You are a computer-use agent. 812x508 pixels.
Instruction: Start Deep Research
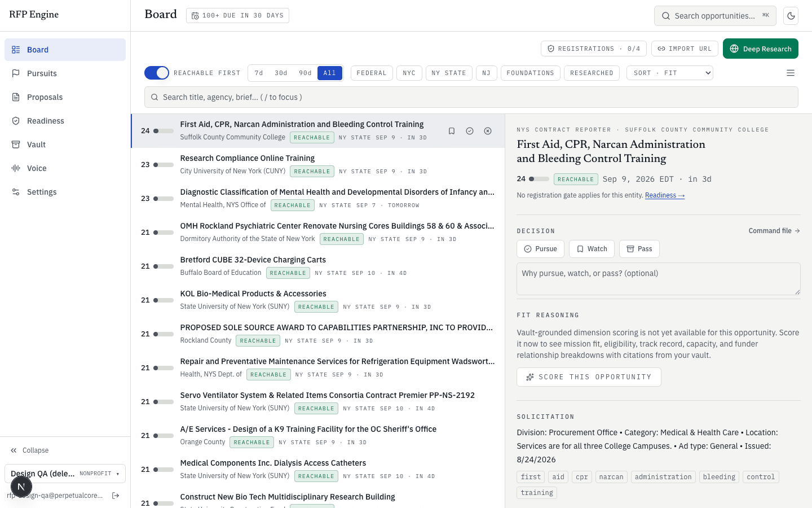[x=761, y=49]
